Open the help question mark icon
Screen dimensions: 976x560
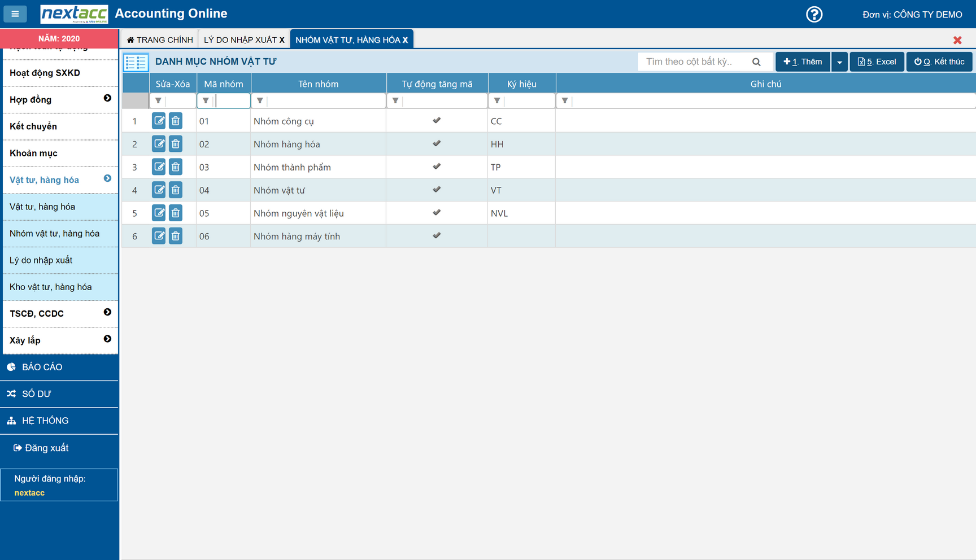[x=814, y=14]
